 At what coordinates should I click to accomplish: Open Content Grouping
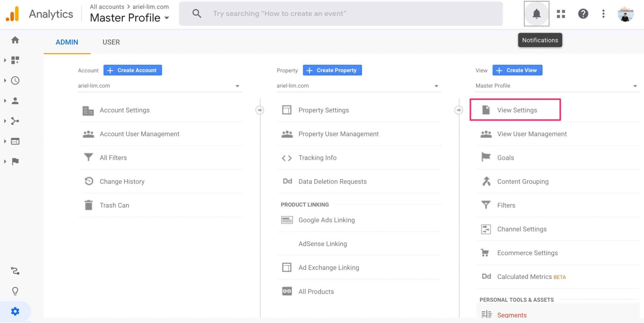click(558, 181)
